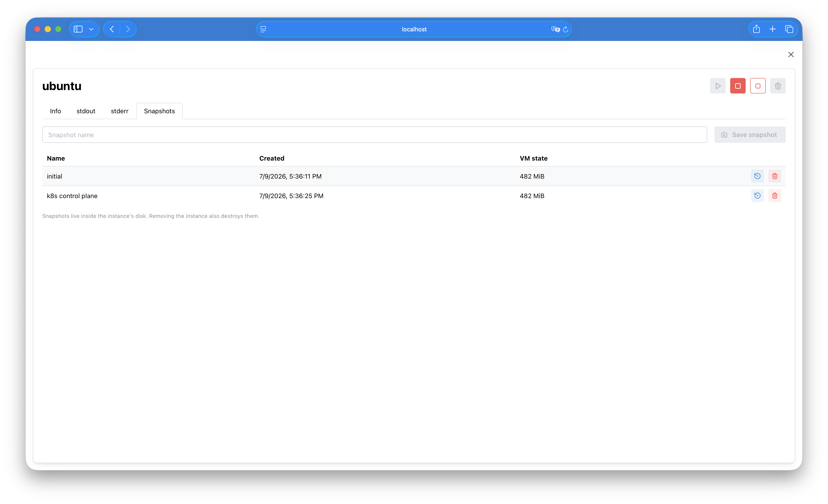
Task: Select the 'k8s control plane' snapshot name
Action: click(x=72, y=196)
